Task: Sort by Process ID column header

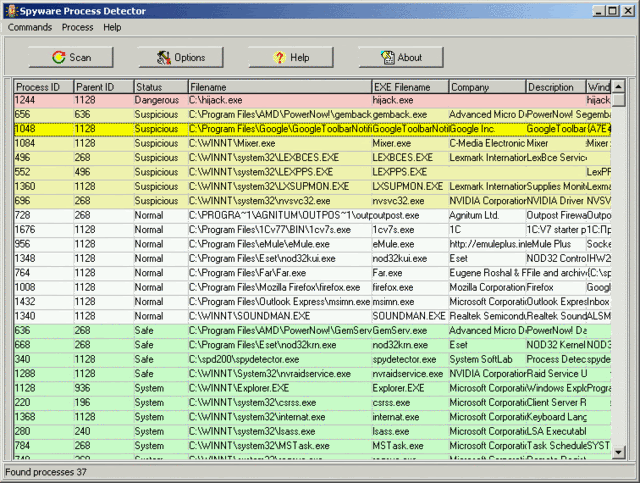Action: tap(44, 87)
